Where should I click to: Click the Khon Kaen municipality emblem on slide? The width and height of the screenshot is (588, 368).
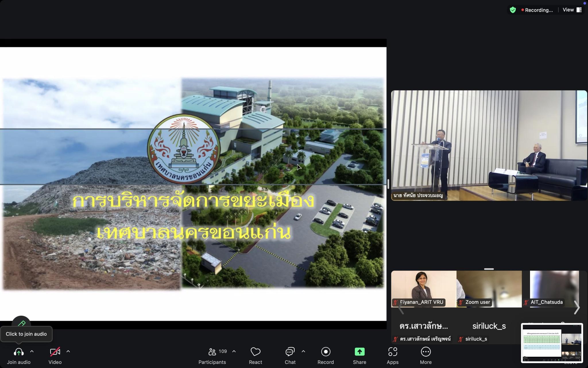click(x=184, y=148)
